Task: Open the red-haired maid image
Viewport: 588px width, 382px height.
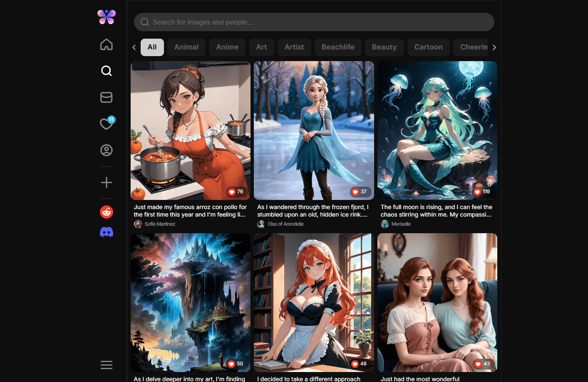Action: (x=314, y=303)
